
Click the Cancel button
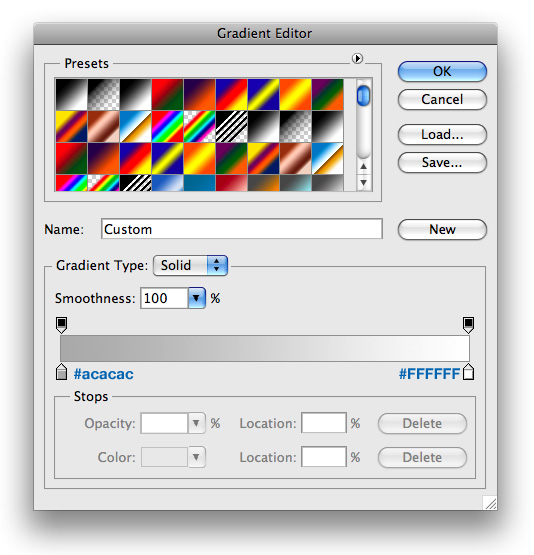coord(442,99)
